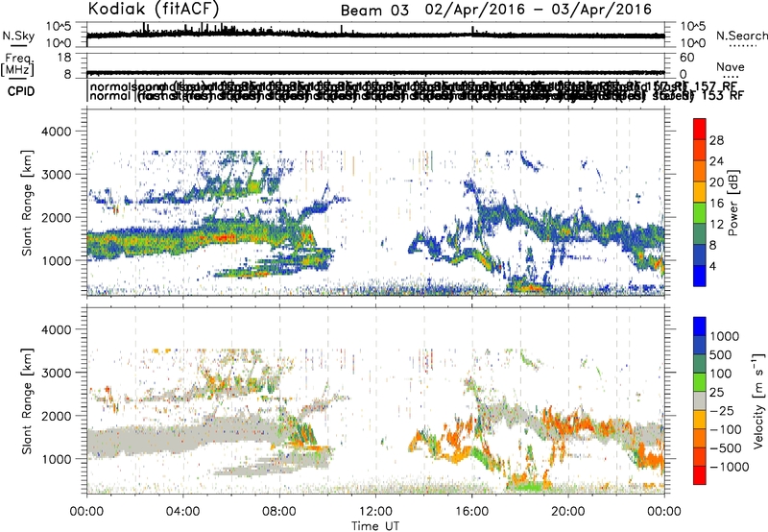The width and height of the screenshot is (768, 532).
Task: Click the 08:00 time tick label
Action: click(x=279, y=512)
